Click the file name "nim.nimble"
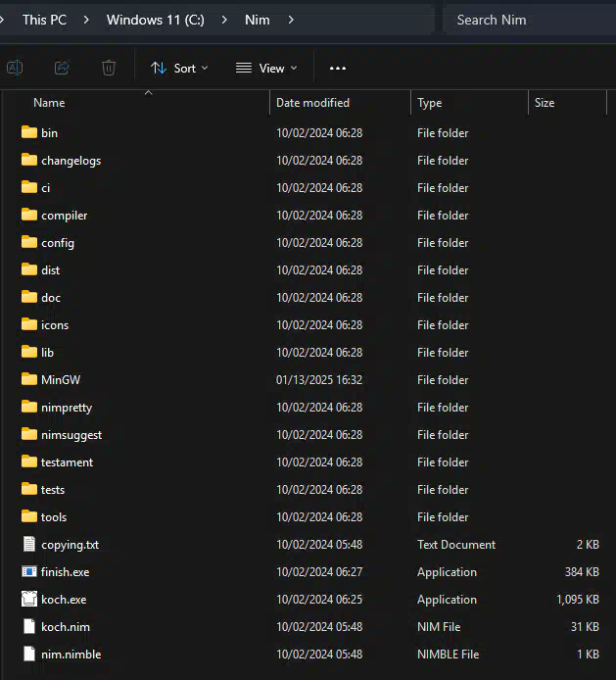Screen dimensions: 616x680 [x=71, y=654]
